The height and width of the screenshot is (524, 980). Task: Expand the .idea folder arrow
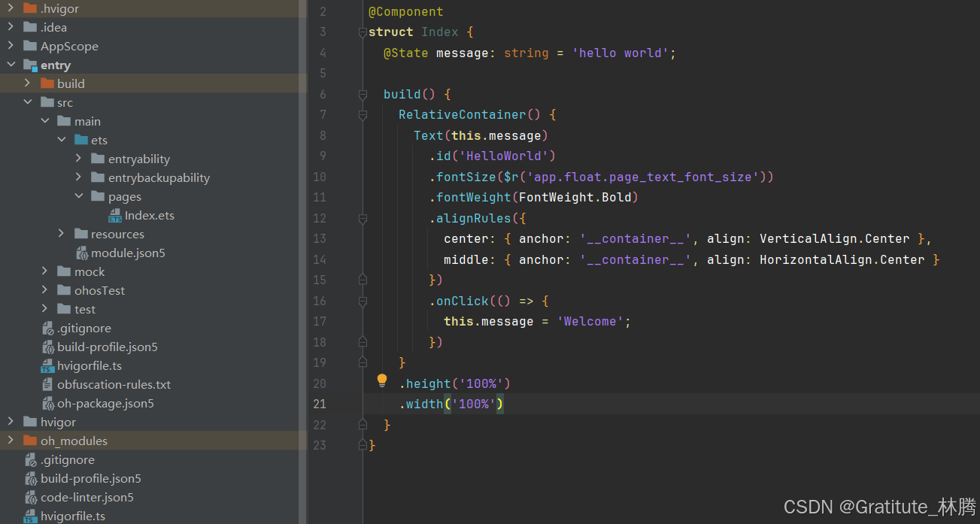[x=11, y=27]
